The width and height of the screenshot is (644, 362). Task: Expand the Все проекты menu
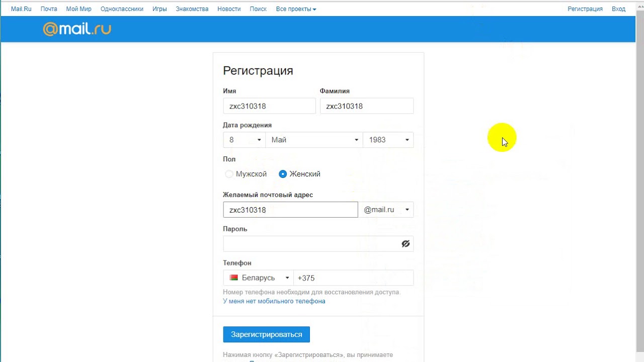point(296,9)
